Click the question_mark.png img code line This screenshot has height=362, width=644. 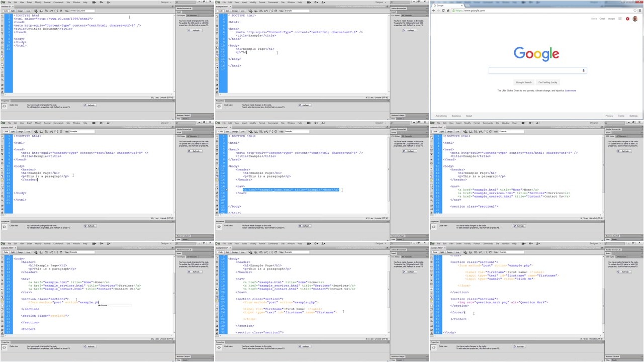503,302
